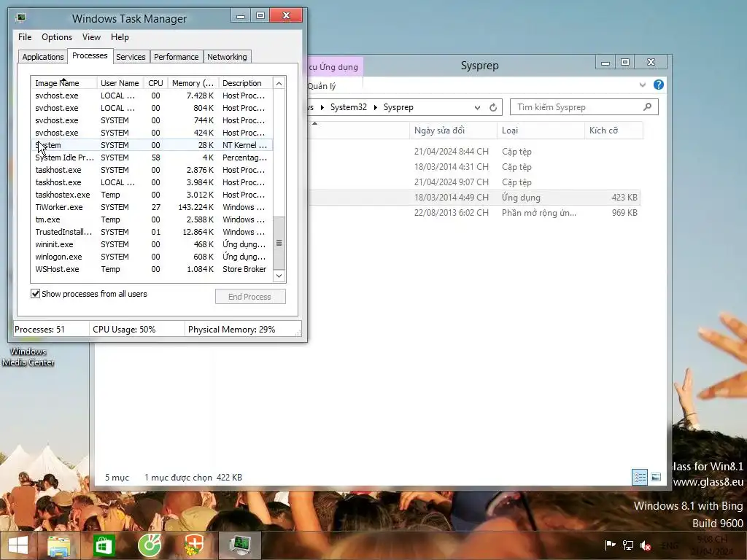Open the File menu in Task Manager

(25, 37)
